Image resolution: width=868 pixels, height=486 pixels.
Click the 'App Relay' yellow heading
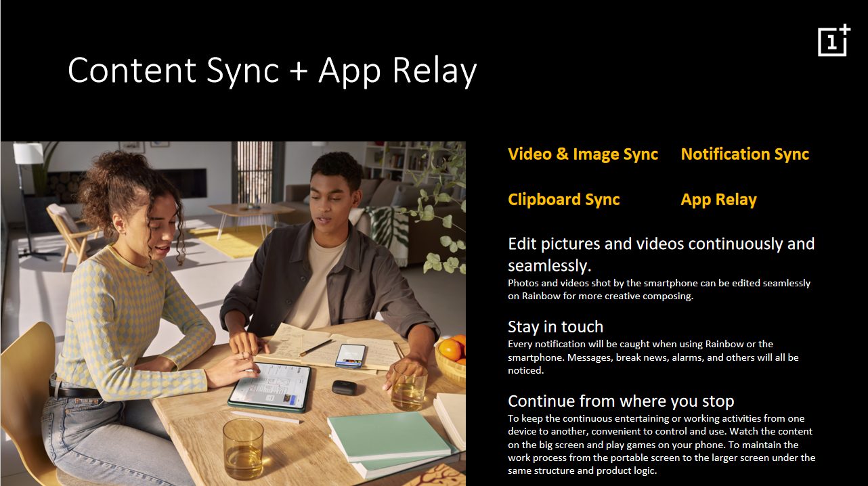click(x=718, y=200)
